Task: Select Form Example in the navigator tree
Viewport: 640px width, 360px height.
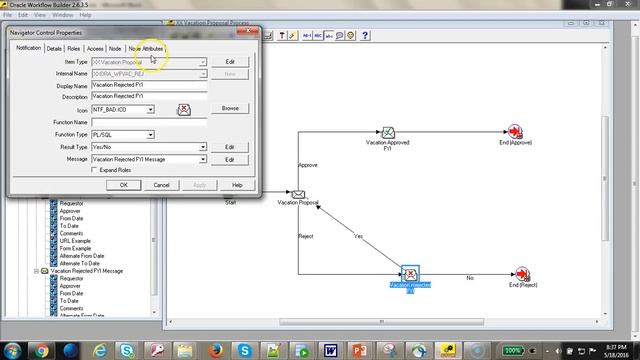Action: pyautogui.click(x=75, y=248)
